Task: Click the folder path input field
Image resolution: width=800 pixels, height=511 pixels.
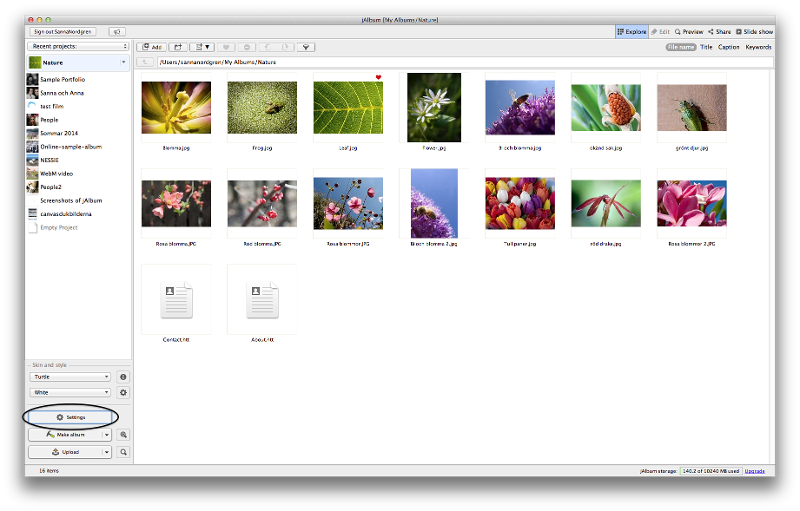Action: [x=465, y=62]
